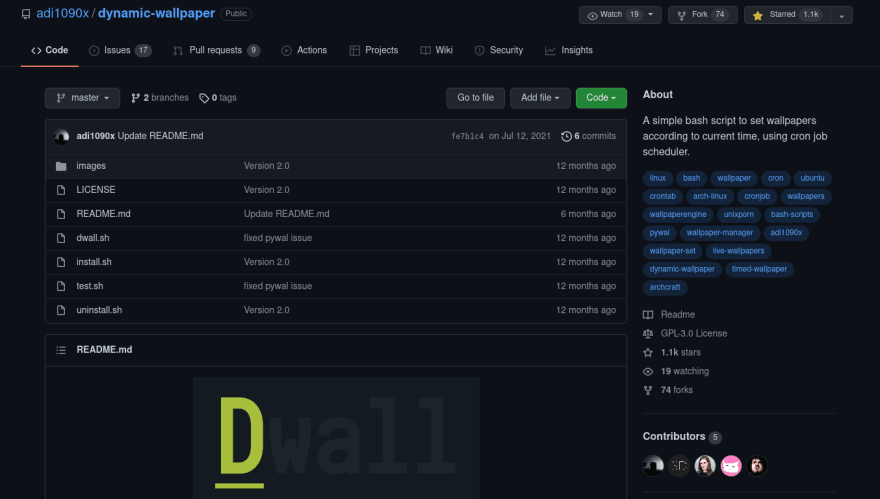Open the green Code dropdown
This screenshot has width=880, height=499.
[x=601, y=98]
